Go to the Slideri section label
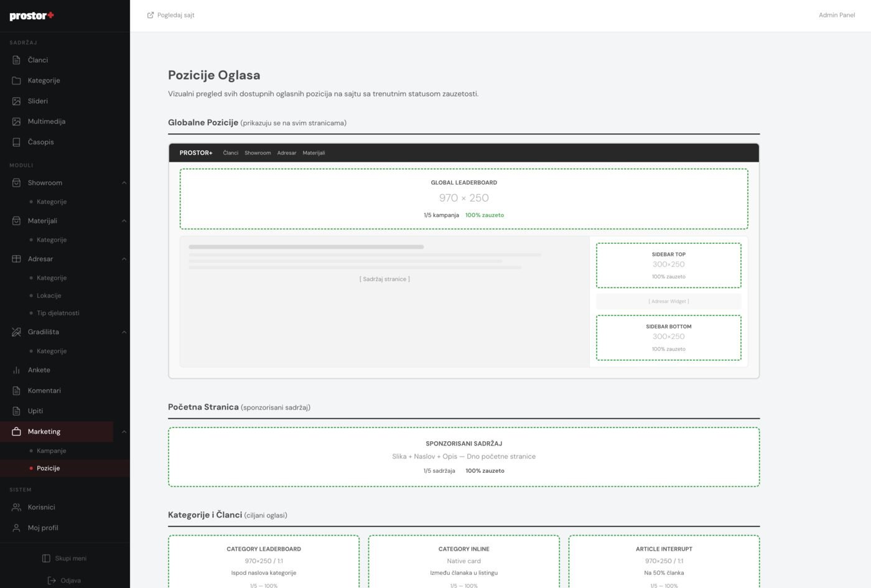Viewport: 871px width, 588px height. 38,101
